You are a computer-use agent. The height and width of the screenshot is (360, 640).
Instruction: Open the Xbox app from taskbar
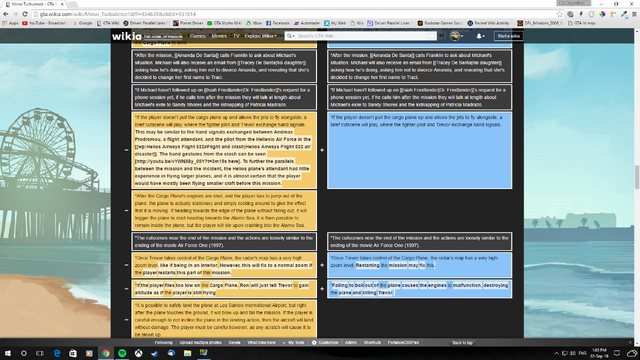[x=138, y=353]
